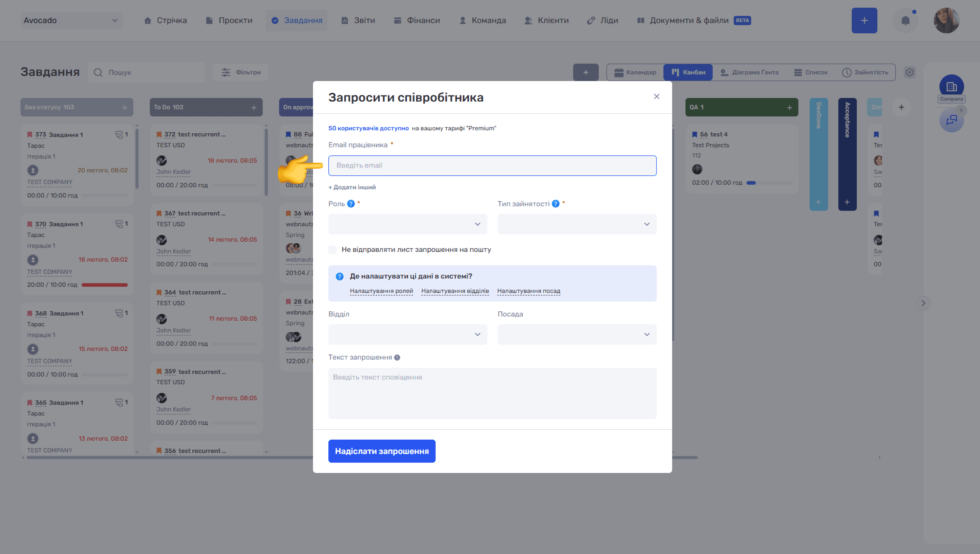Viewport: 980px width, 554px height.
Task: Open the Команда menu
Action: click(x=483, y=21)
